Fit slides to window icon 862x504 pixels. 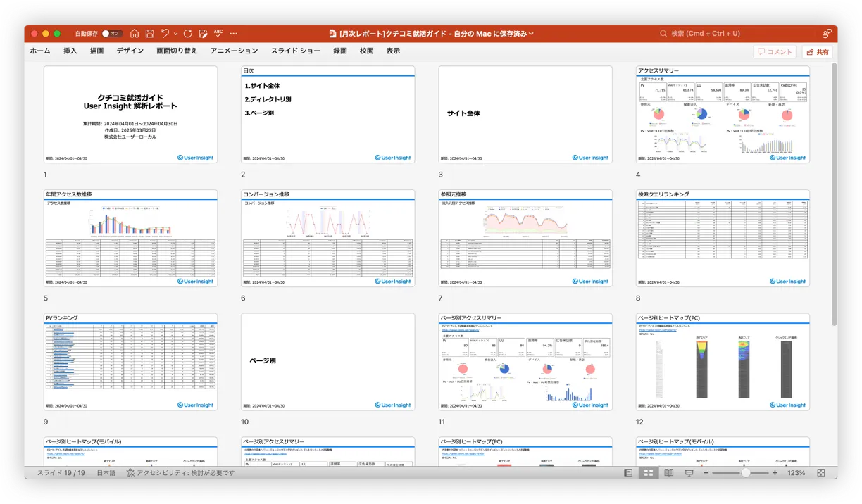[820, 473]
